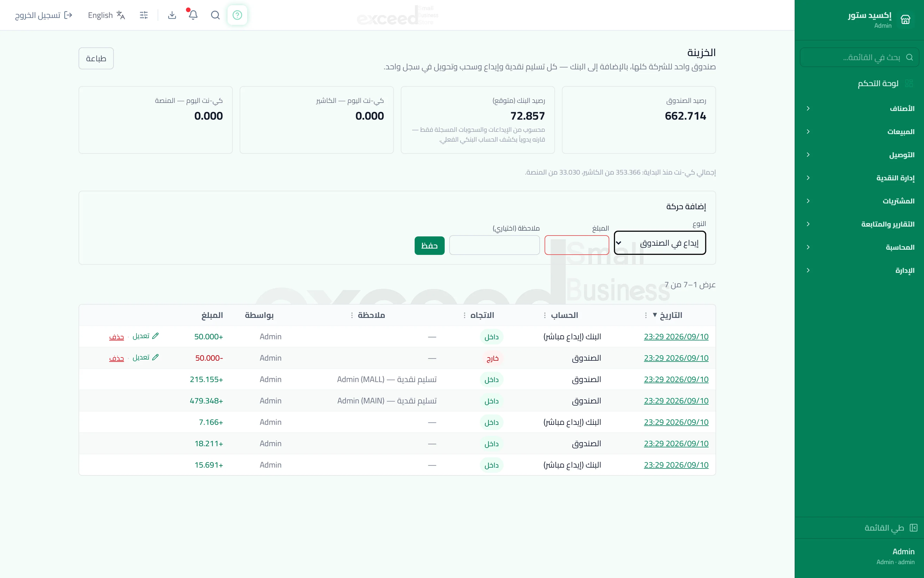Image resolution: width=924 pixels, height=578 pixels.
Task: Expand the الأصناف sidebar section
Action: pyautogui.click(x=859, y=109)
